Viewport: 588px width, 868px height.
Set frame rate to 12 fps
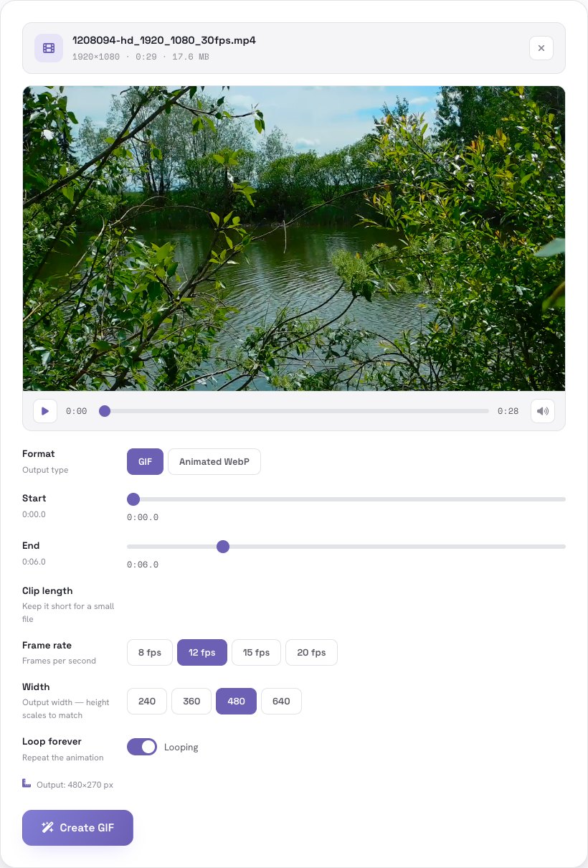202,653
